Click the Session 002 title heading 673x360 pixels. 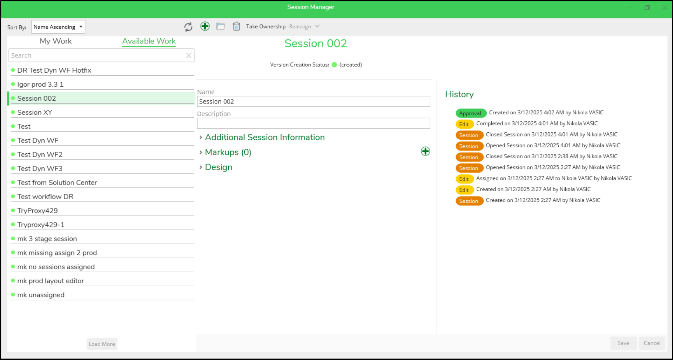pyautogui.click(x=315, y=43)
